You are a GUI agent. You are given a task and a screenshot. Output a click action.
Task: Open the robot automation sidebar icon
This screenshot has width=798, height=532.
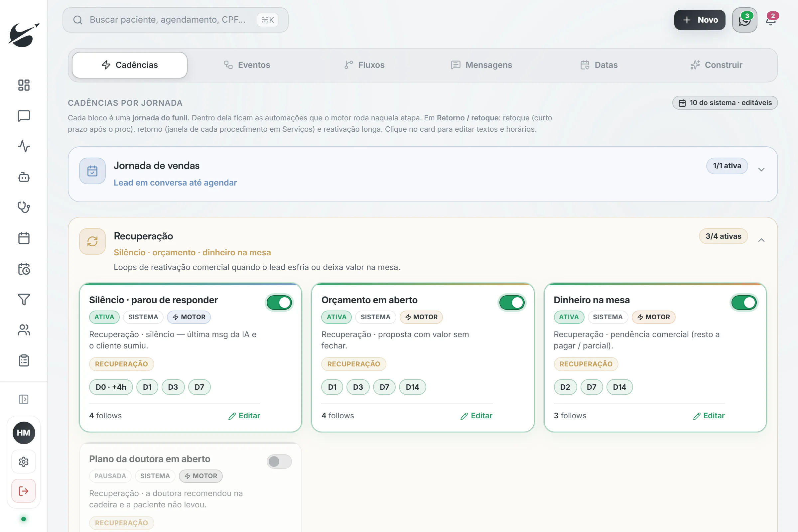point(24,177)
